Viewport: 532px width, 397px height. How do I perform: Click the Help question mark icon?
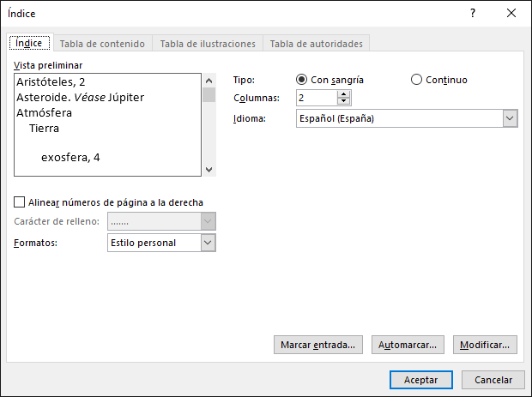473,13
